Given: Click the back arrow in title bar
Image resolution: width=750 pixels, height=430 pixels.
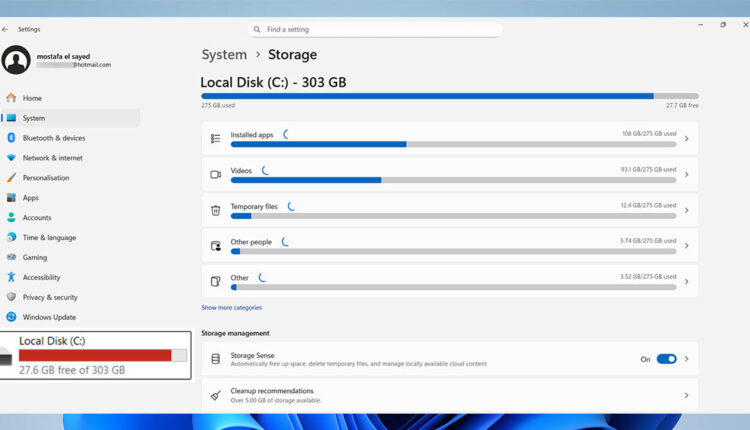Looking at the screenshot, I should [x=6, y=29].
